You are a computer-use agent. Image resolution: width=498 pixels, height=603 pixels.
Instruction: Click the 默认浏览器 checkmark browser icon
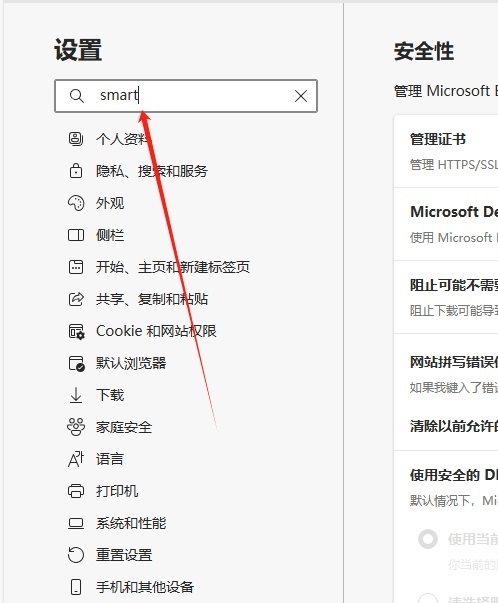[x=76, y=363]
